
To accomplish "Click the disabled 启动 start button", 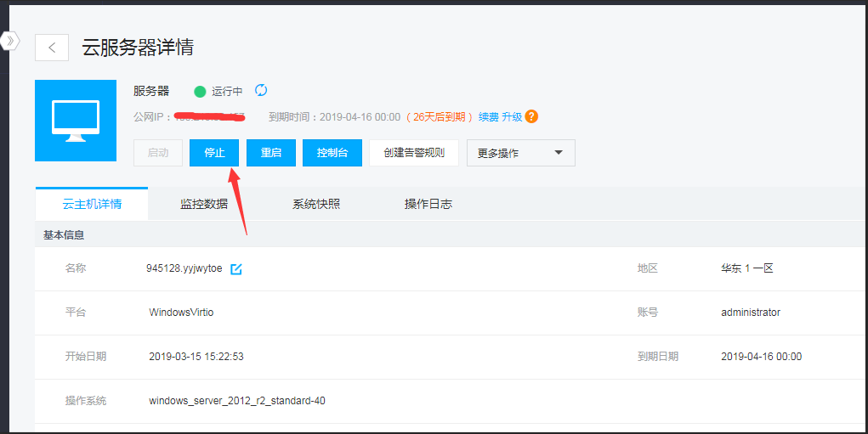I will point(158,153).
